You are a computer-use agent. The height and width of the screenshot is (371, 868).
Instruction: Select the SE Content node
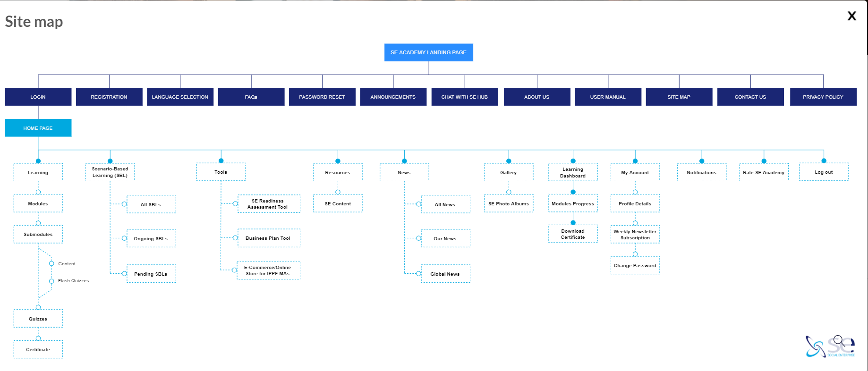pyautogui.click(x=338, y=203)
